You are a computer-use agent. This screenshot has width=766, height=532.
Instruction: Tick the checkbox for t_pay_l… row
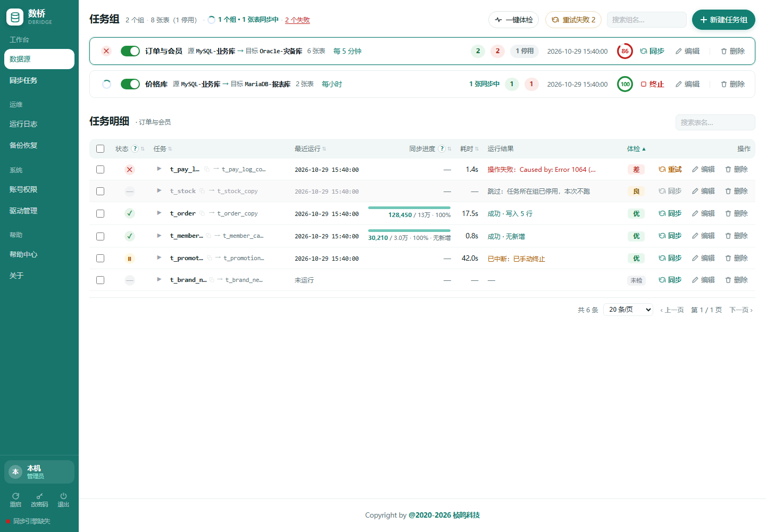pyautogui.click(x=100, y=169)
